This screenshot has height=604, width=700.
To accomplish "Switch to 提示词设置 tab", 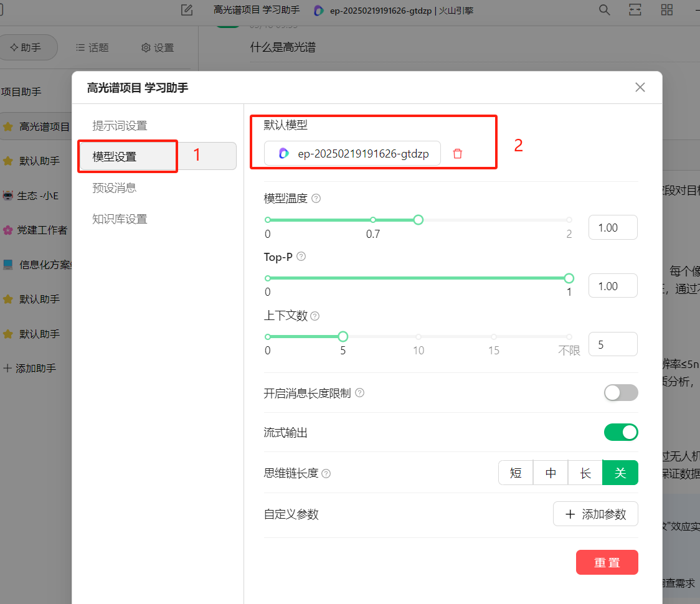I will 120,125.
